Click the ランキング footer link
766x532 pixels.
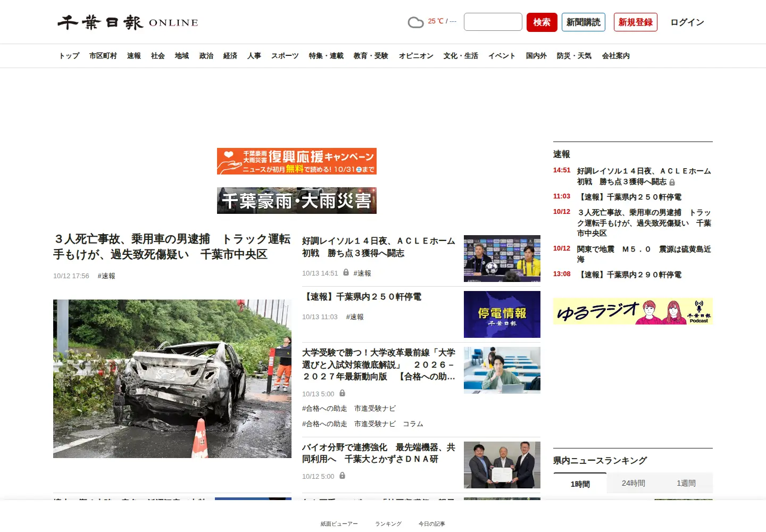[x=388, y=523]
